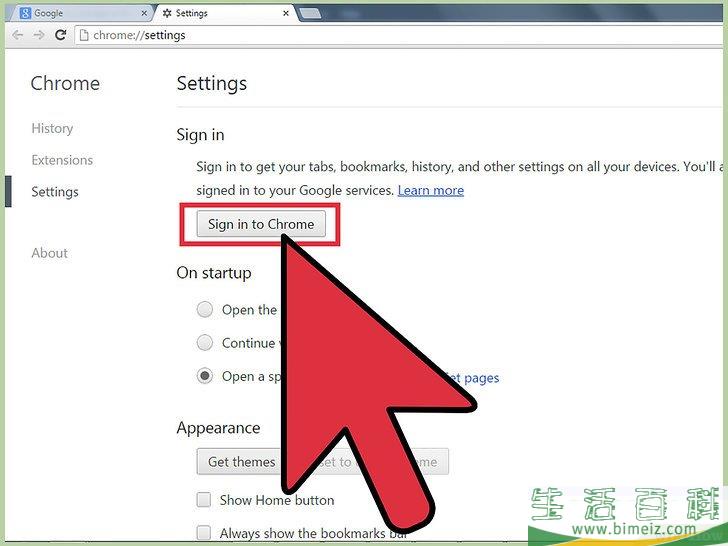Switch to the Google tab
Viewport: 728px width, 546px height.
(84, 13)
